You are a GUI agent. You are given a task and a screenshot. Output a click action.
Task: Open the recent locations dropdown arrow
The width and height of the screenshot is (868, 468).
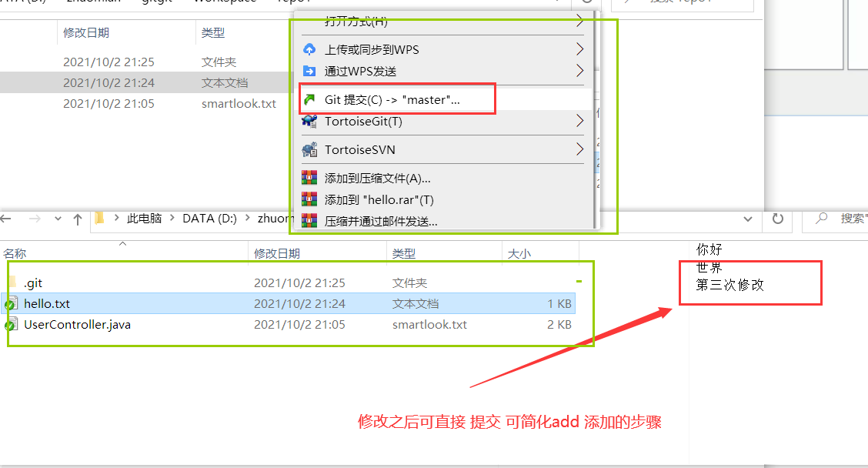[x=58, y=219]
